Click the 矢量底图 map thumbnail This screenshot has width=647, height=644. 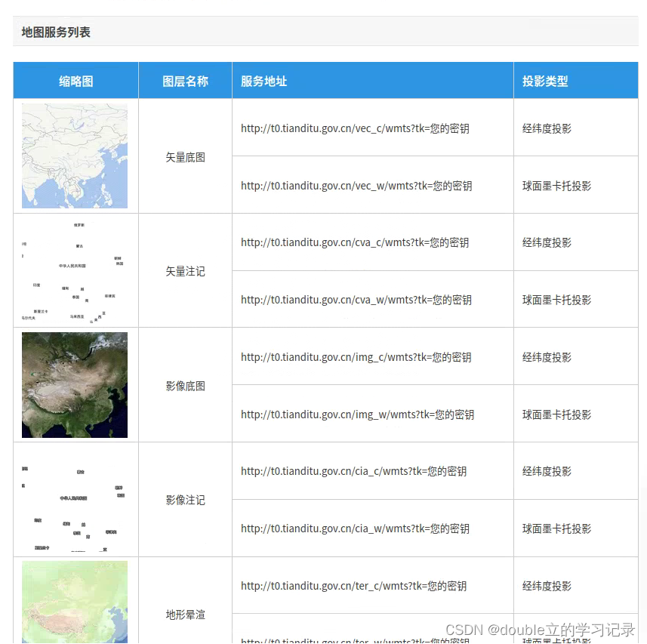[74, 156]
